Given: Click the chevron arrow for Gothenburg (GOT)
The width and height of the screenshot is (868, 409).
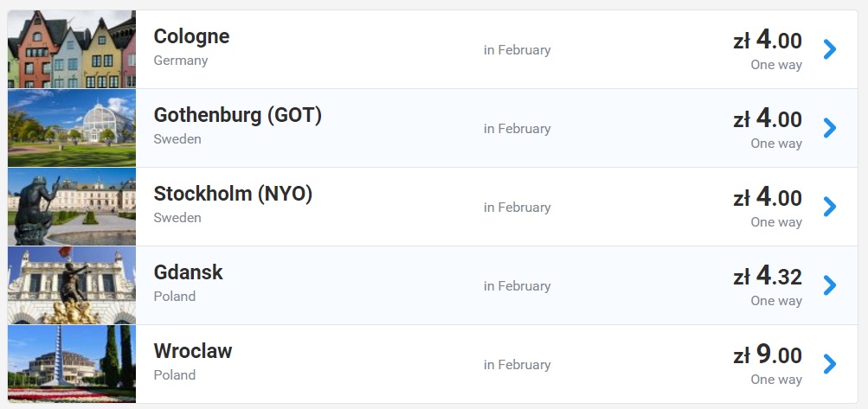Looking at the screenshot, I should pyautogui.click(x=829, y=128).
